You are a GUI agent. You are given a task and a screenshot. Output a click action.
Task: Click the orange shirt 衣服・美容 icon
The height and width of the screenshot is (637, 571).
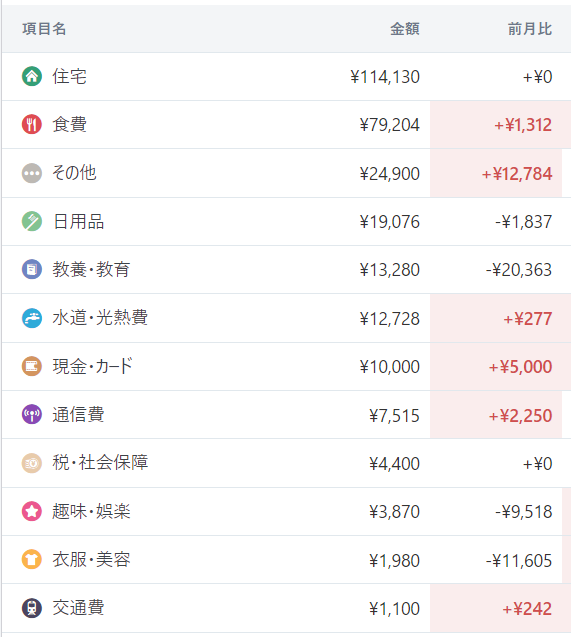[32, 559]
